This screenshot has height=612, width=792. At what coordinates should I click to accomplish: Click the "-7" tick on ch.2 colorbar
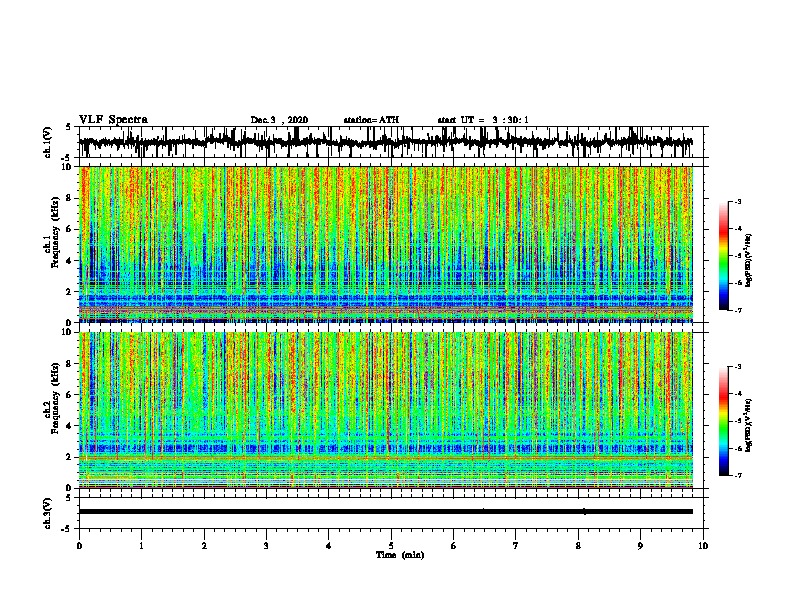click(x=738, y=476)
